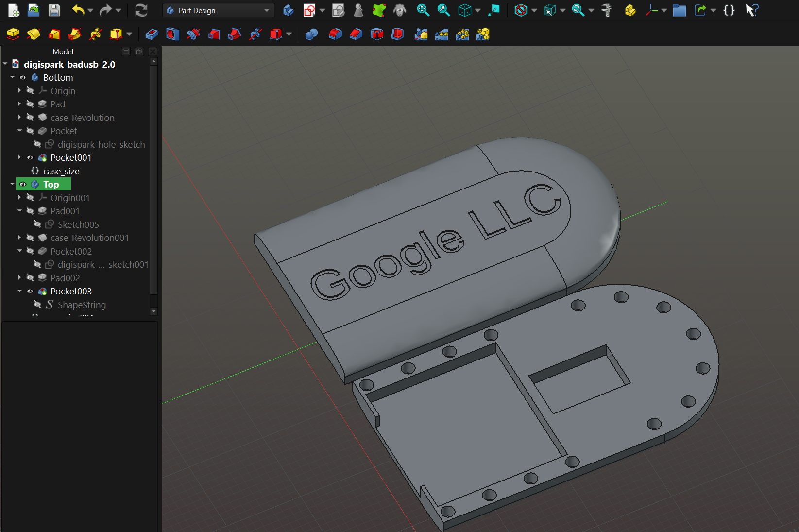Viewport: 799px width, 532px height.
Task: Select the Pocket002 tree item
Action: [x=71, y=251]
